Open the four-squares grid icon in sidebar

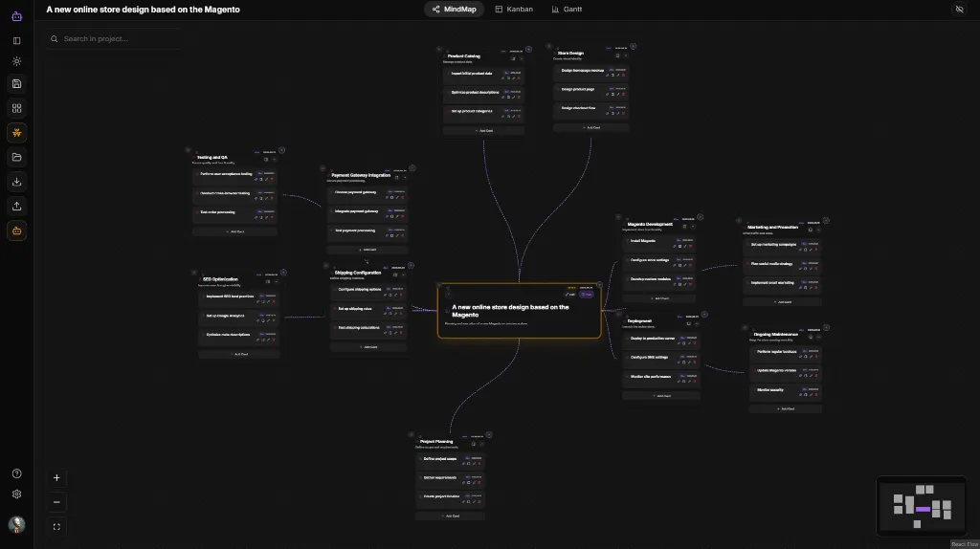coord(17,108)
